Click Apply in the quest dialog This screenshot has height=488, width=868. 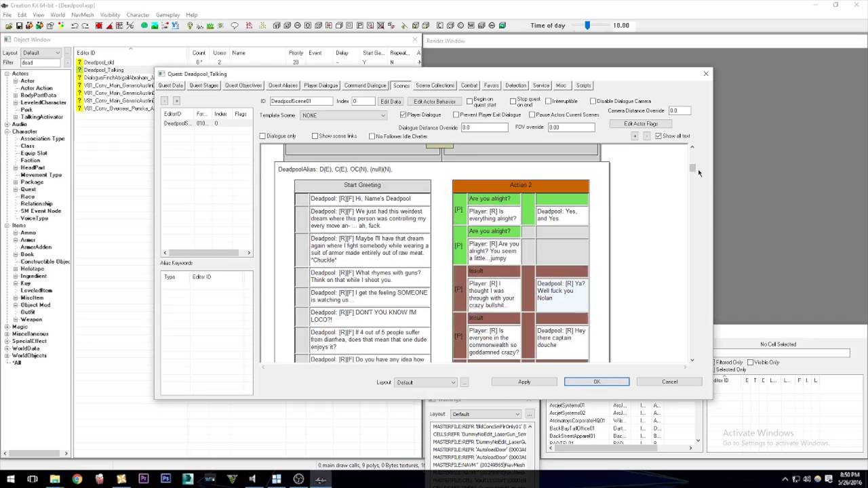[524, 382]
